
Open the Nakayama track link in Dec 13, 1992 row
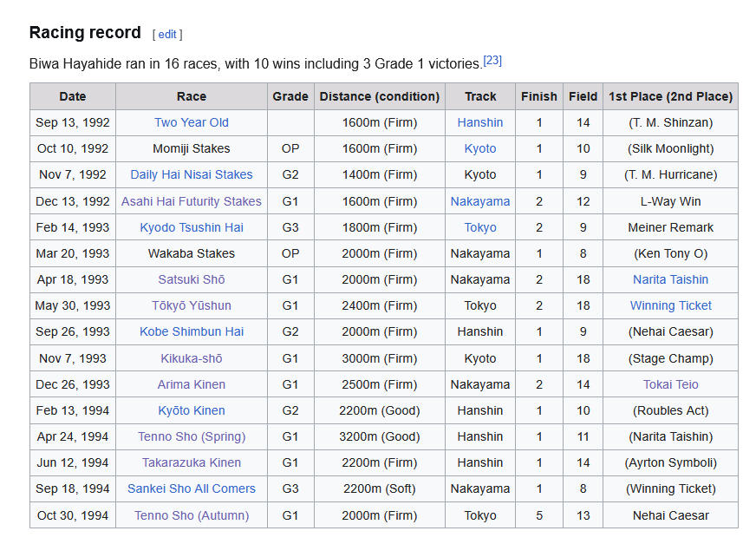point(480,201)
